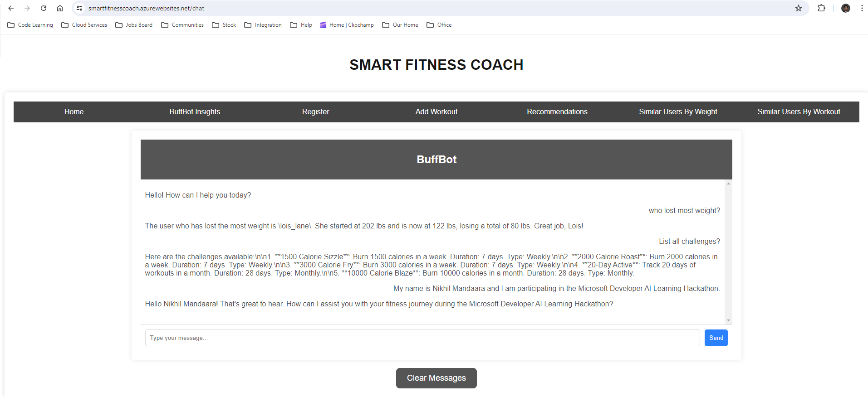This screenshot has height=397, width=868.
Task: Click the browser back navigation icon
Action: tap(11, 8)
